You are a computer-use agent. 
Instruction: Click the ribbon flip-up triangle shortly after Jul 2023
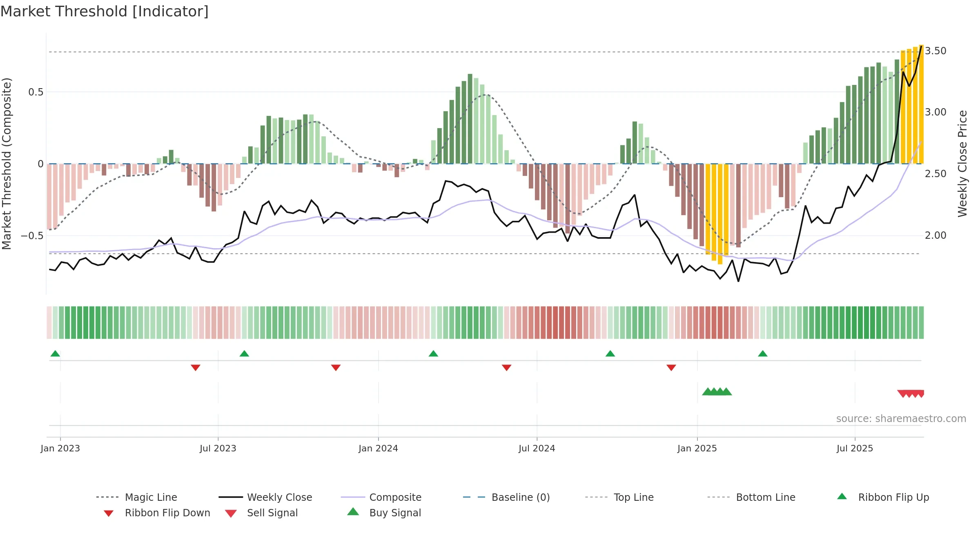coord(244,353)
